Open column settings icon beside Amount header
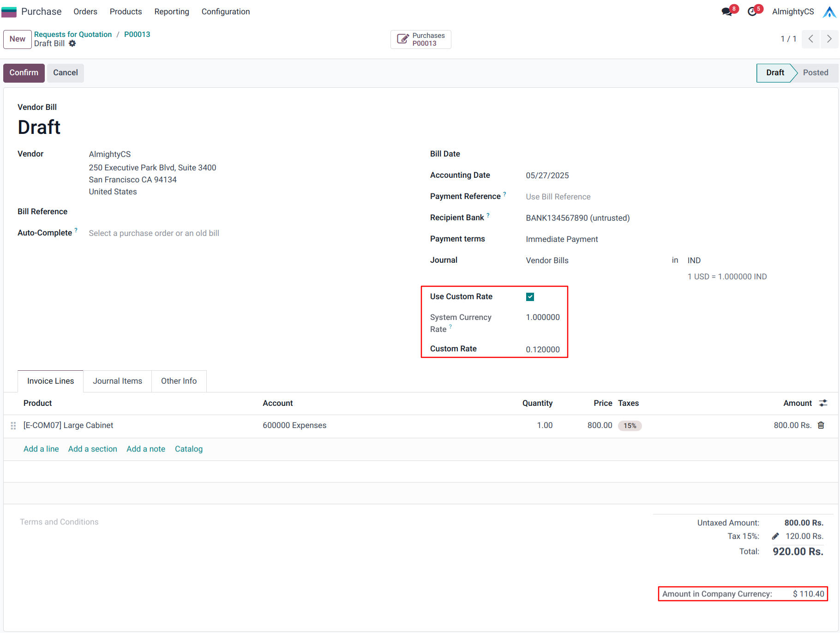This screenshot has height=633, width=840. tap(823, 403)
